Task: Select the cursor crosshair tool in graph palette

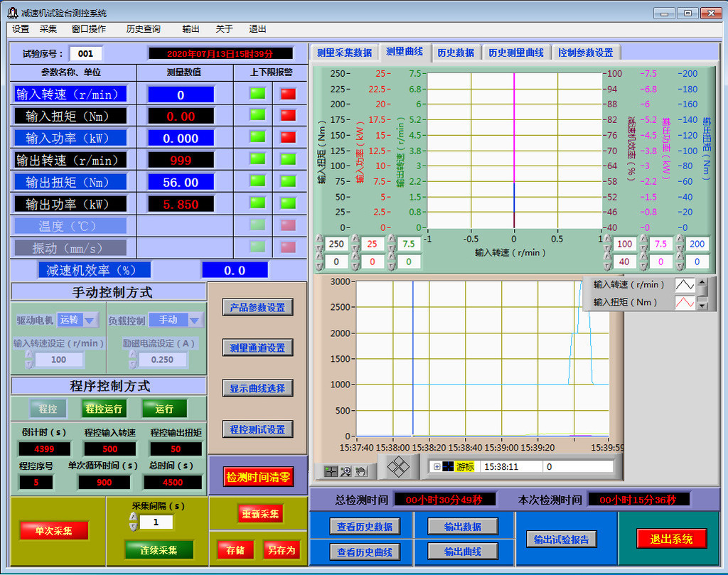Action: tap(331, 471)
